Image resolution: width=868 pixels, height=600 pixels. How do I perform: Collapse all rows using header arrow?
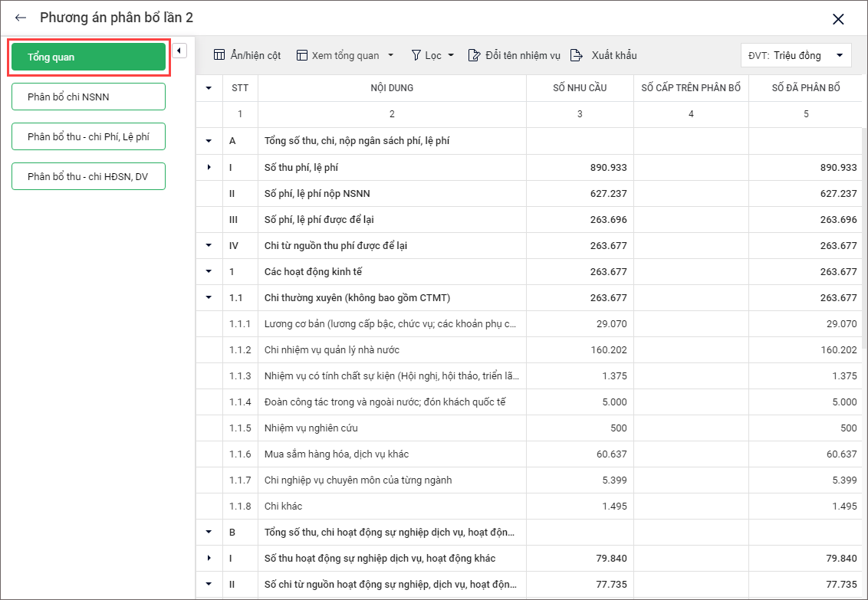209,88
